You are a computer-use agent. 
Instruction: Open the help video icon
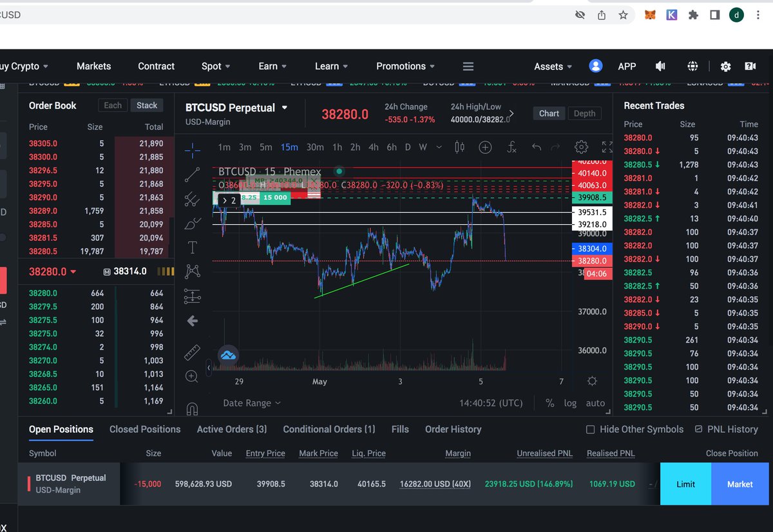750,66
